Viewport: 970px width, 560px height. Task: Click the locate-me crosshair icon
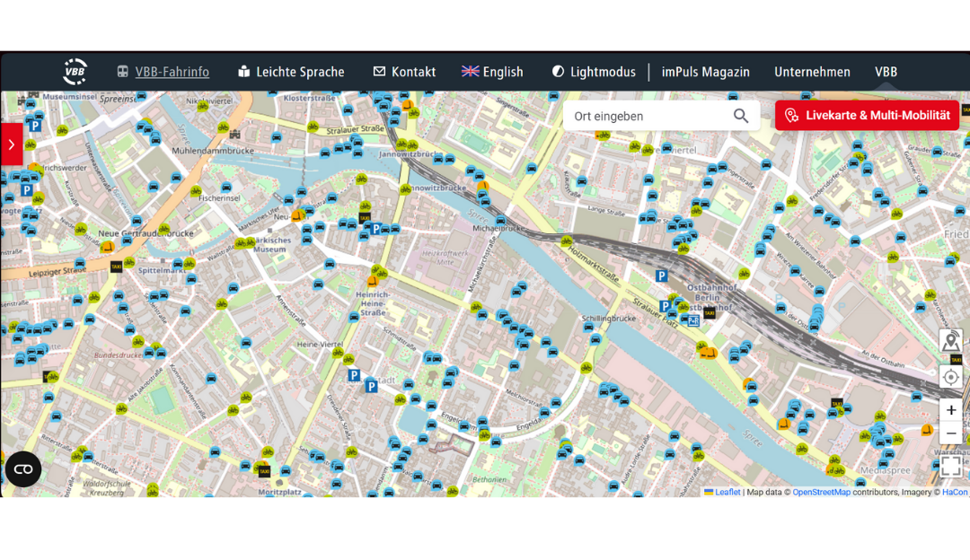[x=950, y=377]
